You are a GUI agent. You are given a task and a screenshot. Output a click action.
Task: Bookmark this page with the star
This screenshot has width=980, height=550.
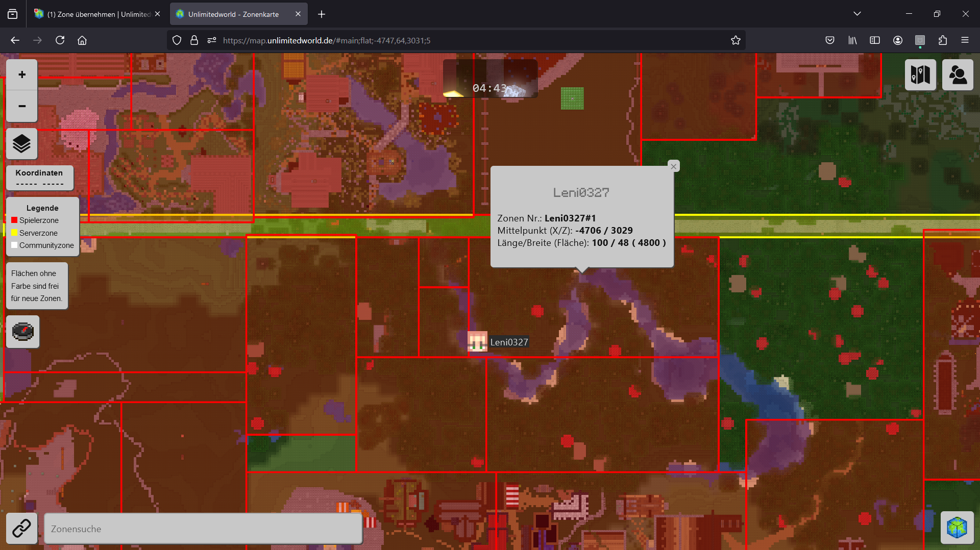736,40
